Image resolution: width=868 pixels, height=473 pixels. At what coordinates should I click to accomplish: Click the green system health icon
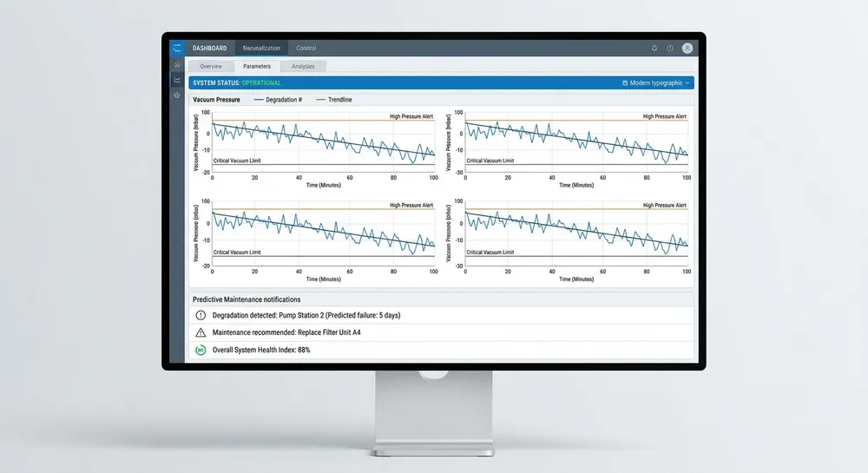click(201, 350)
